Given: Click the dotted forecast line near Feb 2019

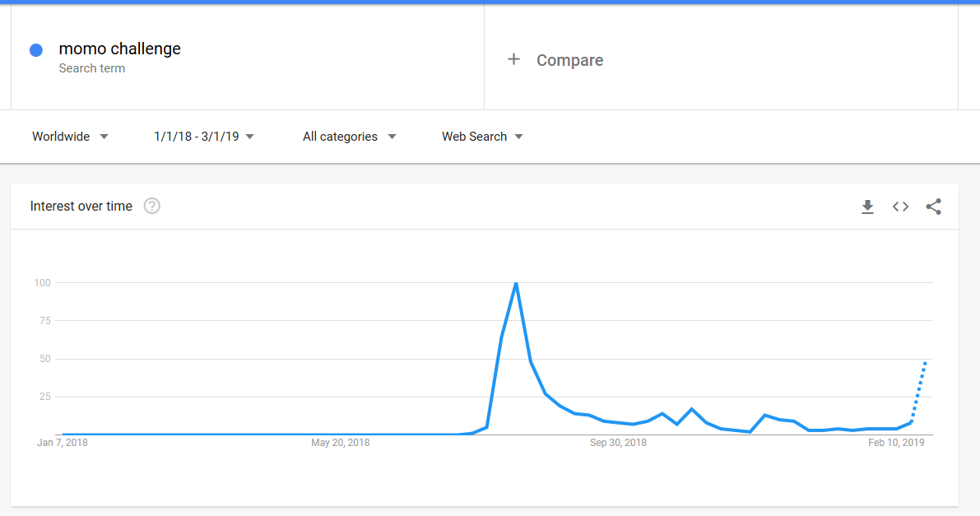Looking at the screenshot, I should click(919, 392).
